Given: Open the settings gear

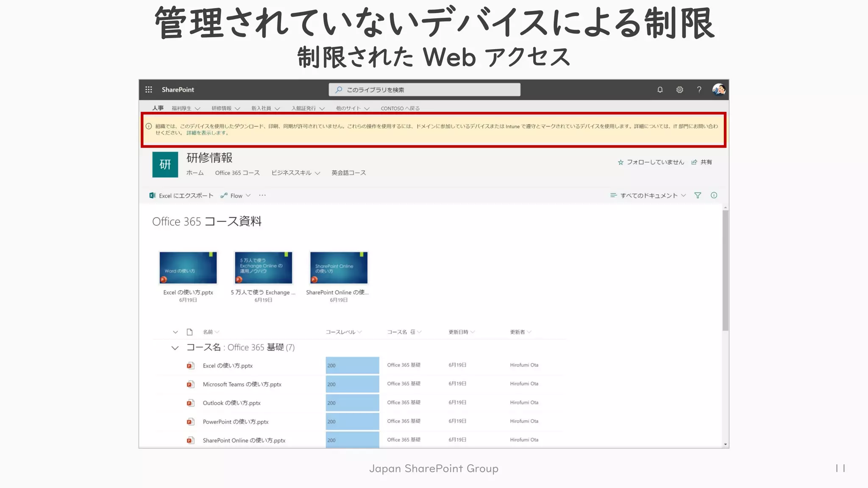Looking at the screenshot, I should pos(679,89).
